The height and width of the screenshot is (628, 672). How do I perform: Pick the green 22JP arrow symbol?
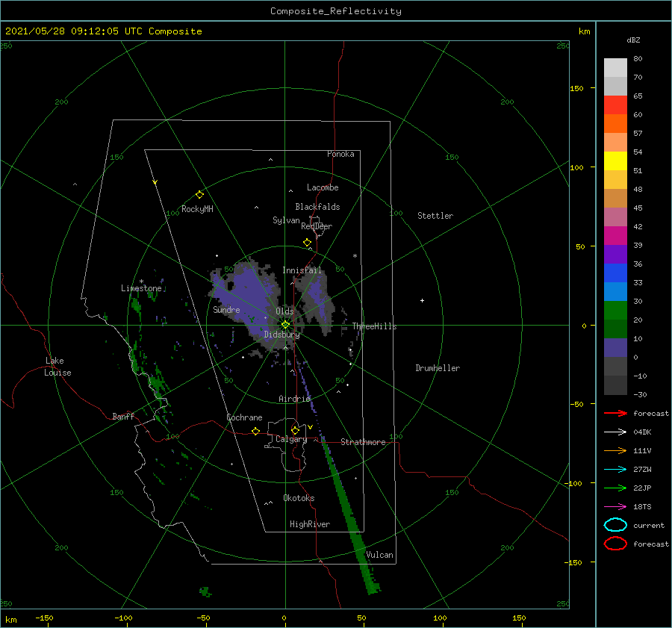coord(615,488)
